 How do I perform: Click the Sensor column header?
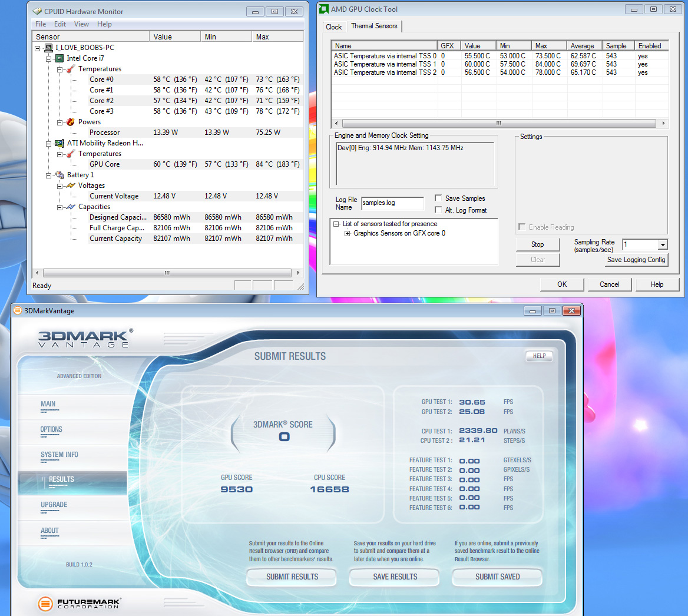pyautogui.click(x=91, y=37)
